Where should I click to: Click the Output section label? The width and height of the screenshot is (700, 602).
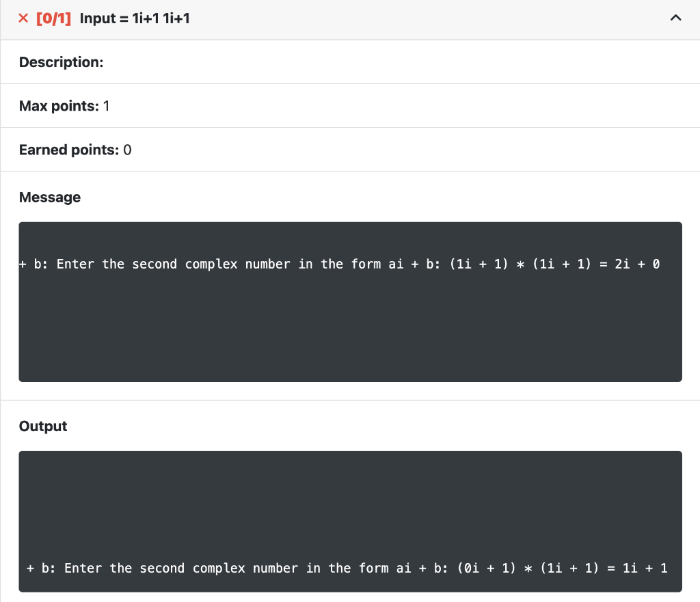42,426
